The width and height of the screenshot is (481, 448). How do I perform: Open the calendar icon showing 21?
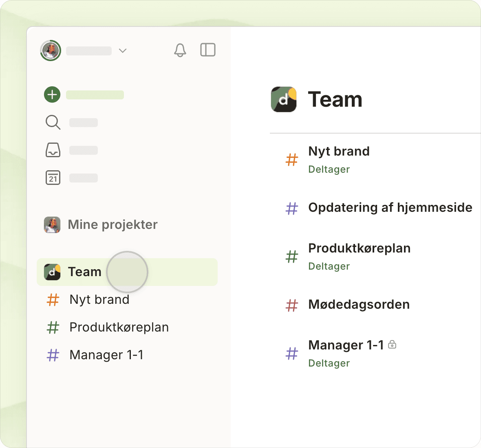(x=53, y=178)
